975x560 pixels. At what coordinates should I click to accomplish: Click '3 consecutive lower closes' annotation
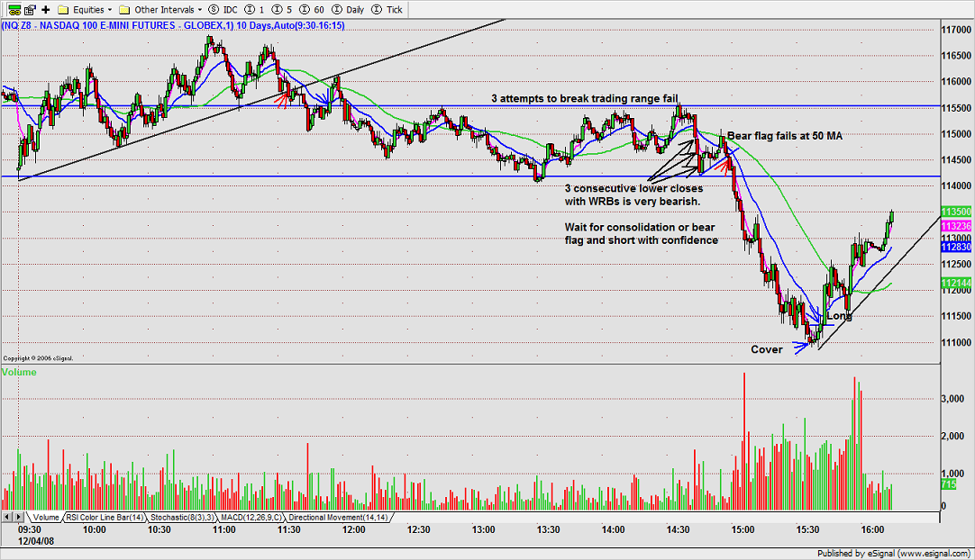coord(633,194)
